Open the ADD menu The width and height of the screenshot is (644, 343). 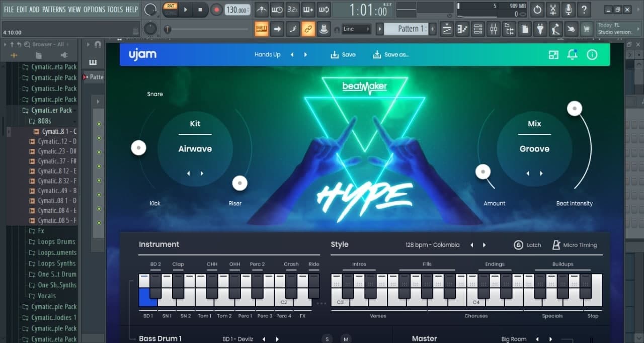tap(34, 9)
